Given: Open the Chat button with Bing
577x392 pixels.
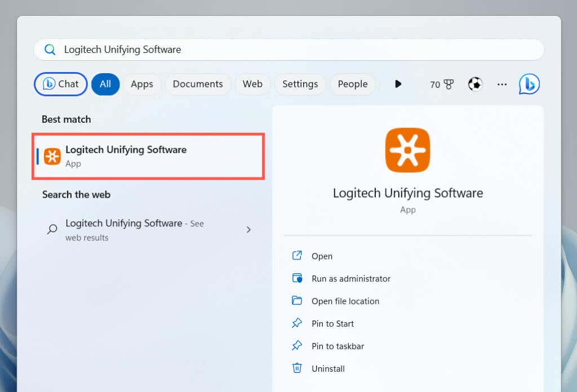Looking at the screenshot, I should pyautogui.click(x=61, y=84).
